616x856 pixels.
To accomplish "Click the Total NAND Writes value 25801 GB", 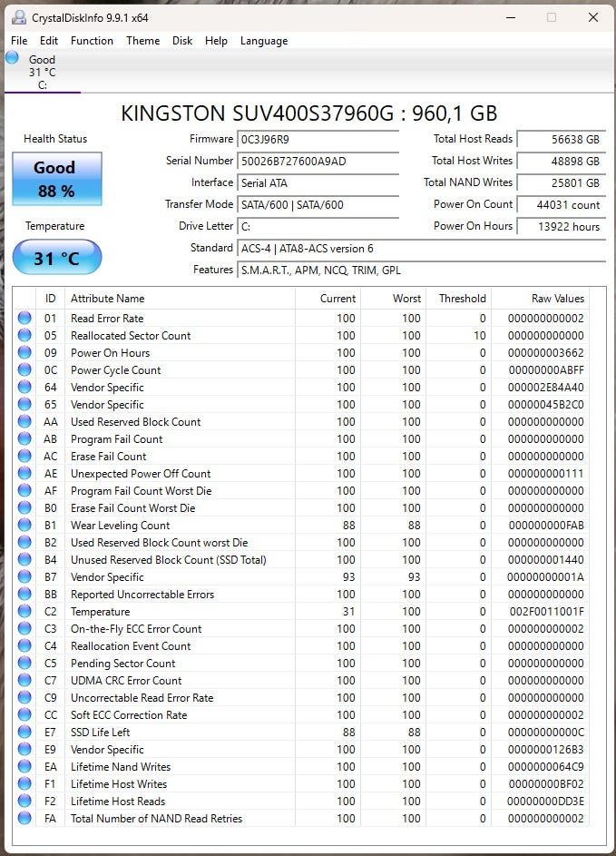I will tap(562, 182).
